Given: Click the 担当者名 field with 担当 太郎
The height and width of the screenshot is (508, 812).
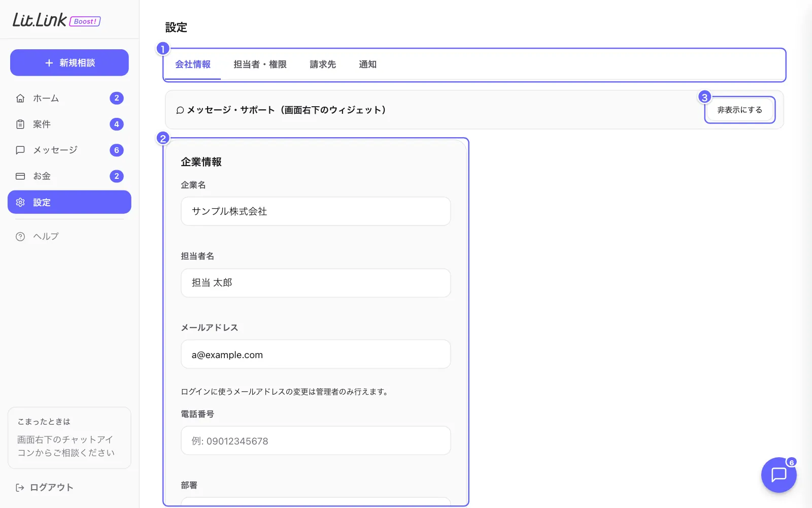Looking at the screenshot, I should click(316, 283).
